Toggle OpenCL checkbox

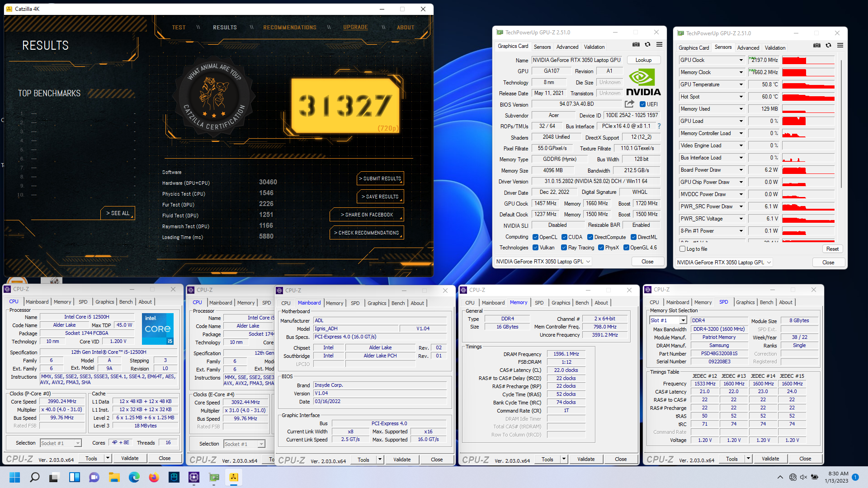(x=535, y=237)
